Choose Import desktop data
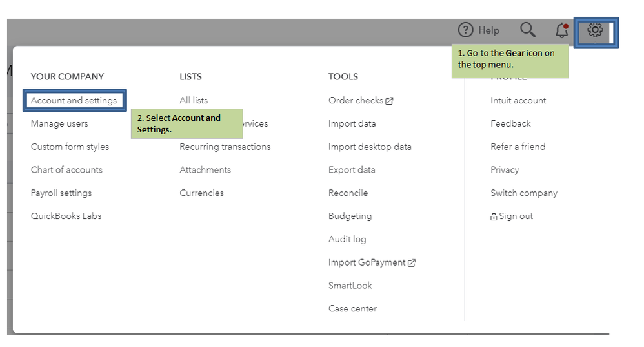 click(370, 147)
